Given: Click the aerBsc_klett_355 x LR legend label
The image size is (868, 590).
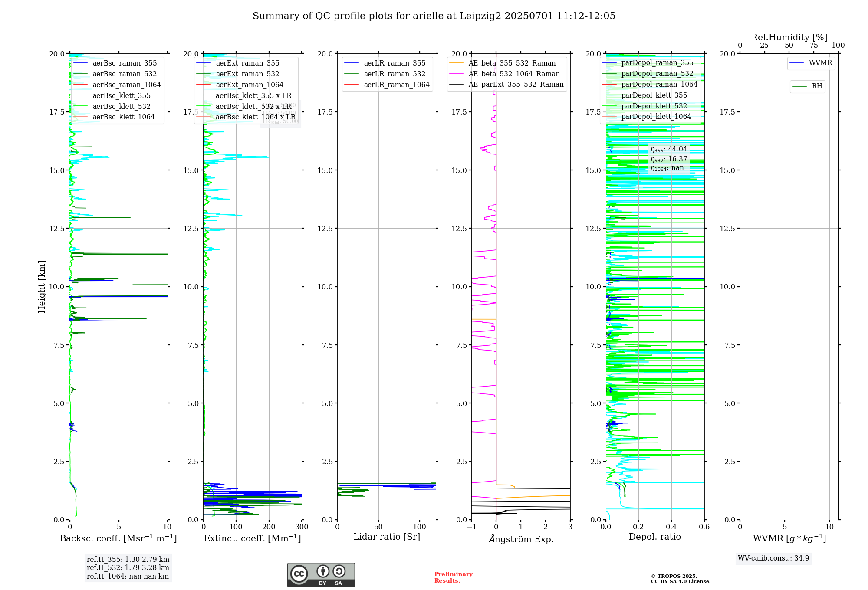Looking at the screenshot, I should [254, 95].
